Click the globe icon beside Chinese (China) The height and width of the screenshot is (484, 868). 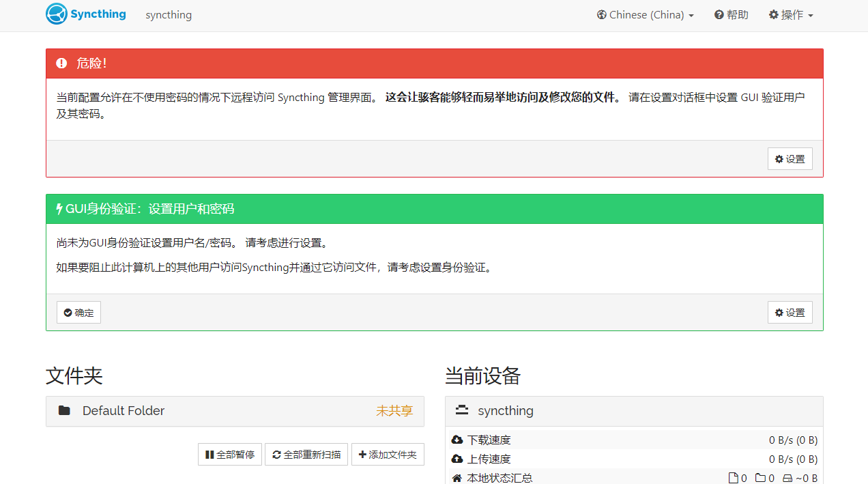tap(602, 15)
